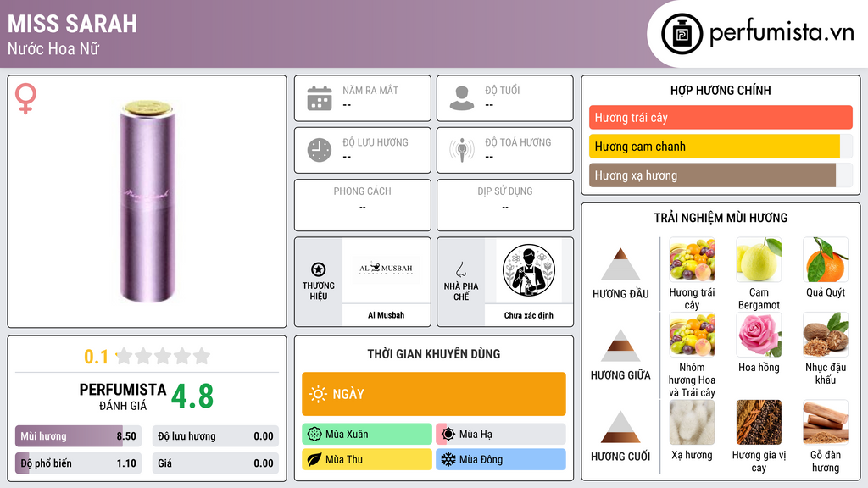Click the five-star rating row

(x=164, y=356)
